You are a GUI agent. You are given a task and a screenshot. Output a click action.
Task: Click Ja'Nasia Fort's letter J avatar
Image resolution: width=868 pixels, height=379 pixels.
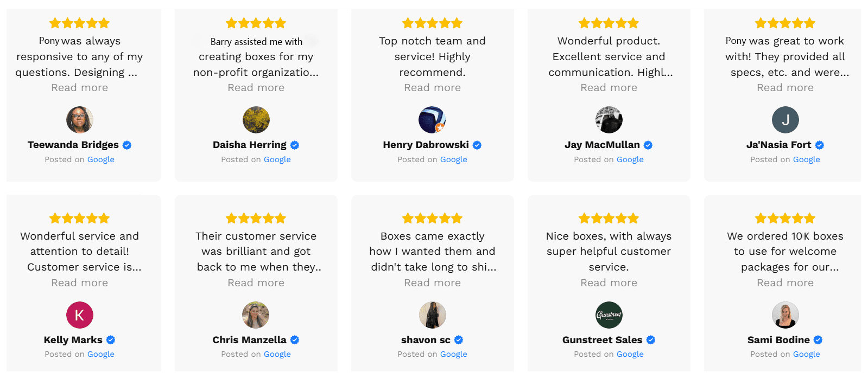point(785,120)
